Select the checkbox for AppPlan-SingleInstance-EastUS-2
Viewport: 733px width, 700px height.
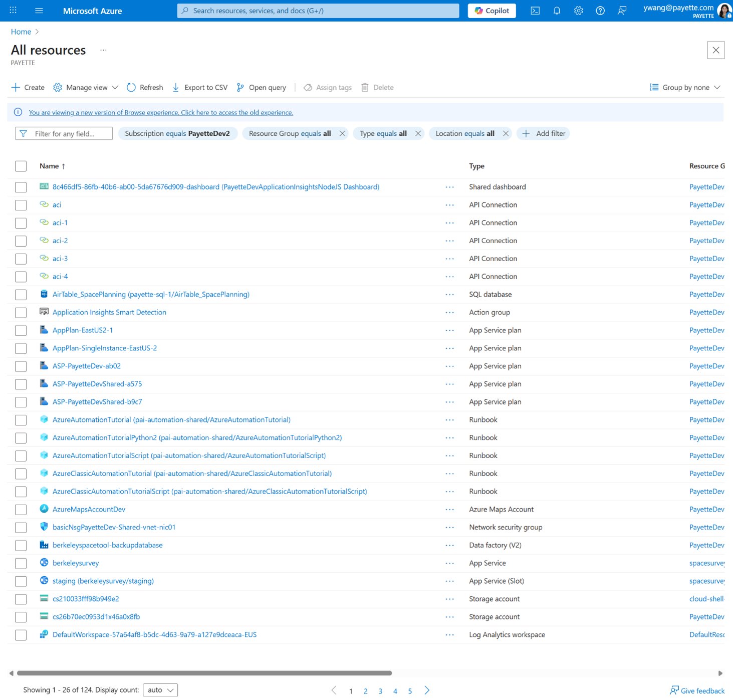click(x=21, y=348)
